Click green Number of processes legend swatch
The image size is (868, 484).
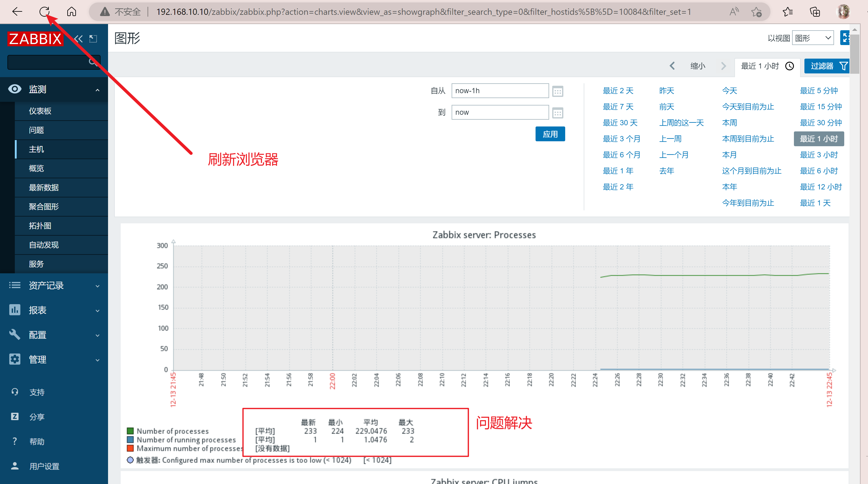pos(130,431)
